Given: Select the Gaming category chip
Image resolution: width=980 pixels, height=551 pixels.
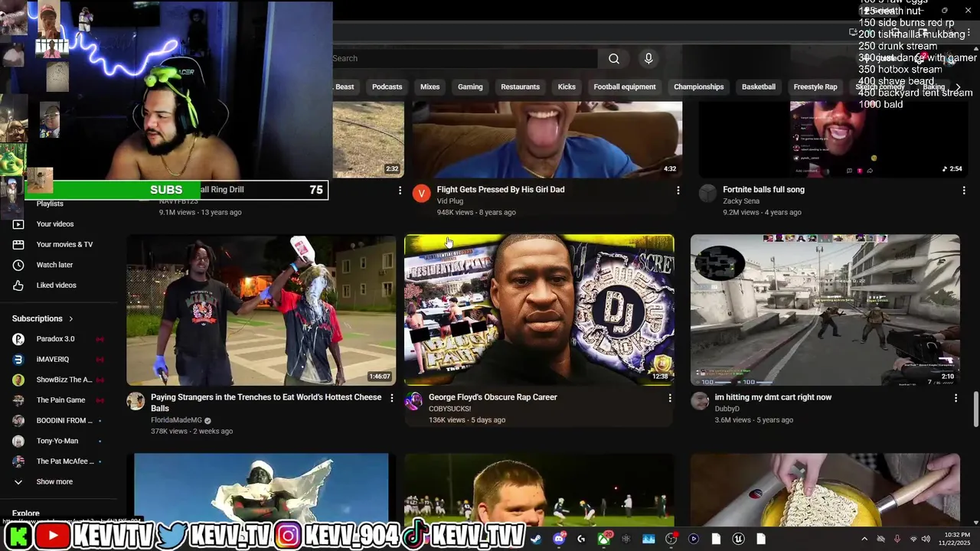Looking at the screenshot, I should pyautogui.click(x=470, y=87).
